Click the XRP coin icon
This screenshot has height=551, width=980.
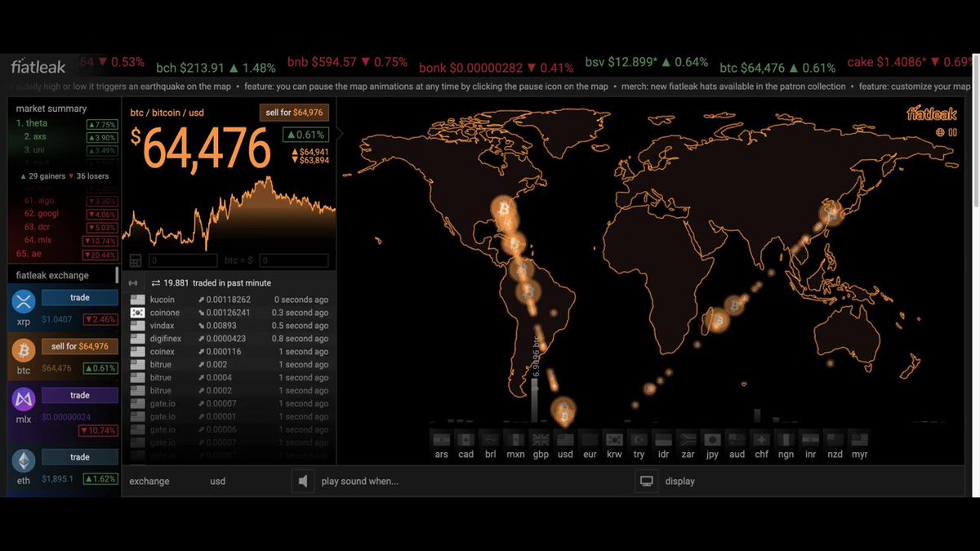point(23,300)
